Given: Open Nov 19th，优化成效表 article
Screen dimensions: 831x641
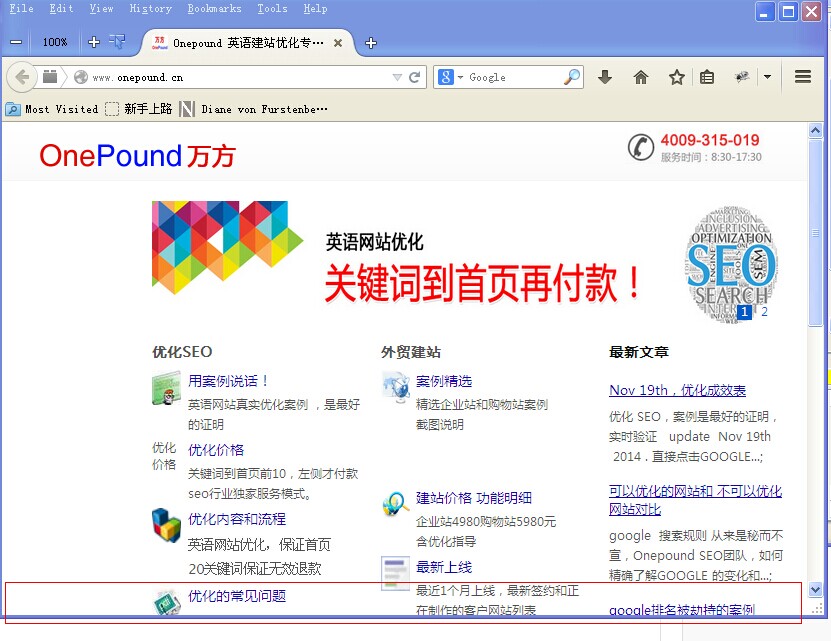Looking at the screenshot, I should pyautogui.click(x=678, y=391).
